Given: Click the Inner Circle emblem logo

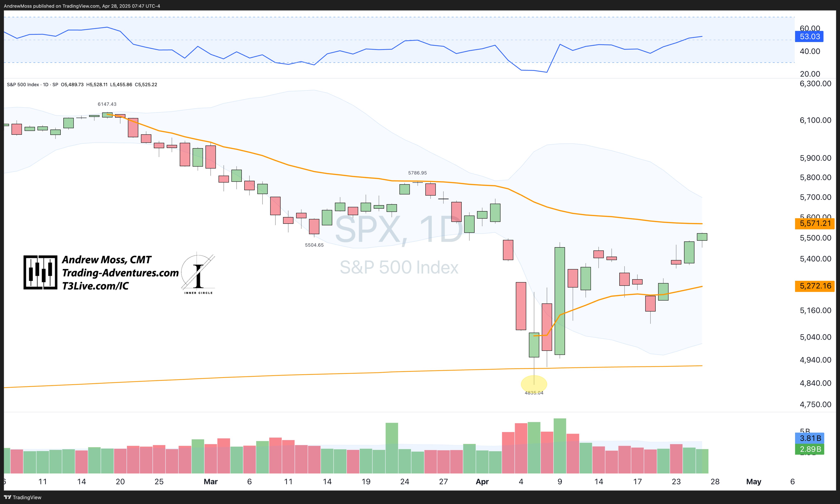Looking at the screenshot, I should click(198, 273).
